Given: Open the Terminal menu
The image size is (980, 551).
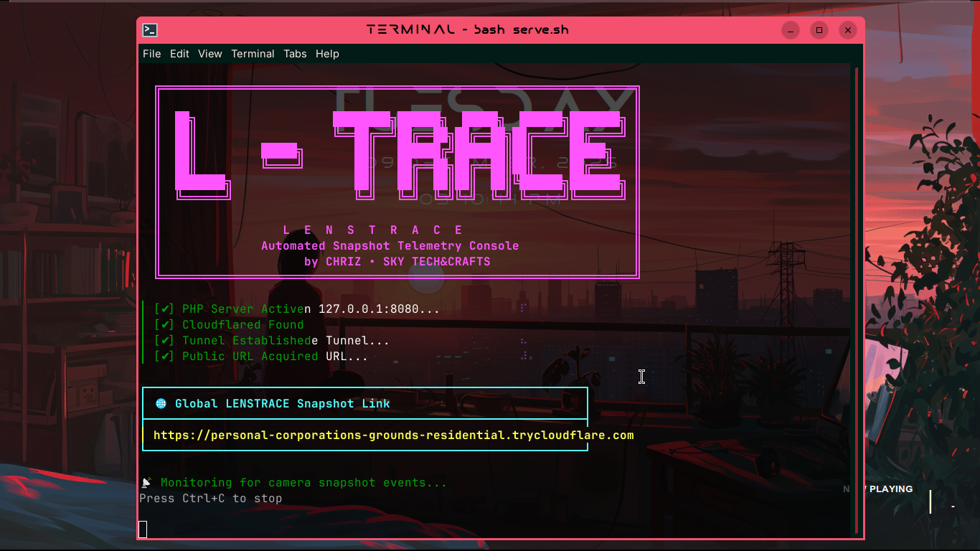Looking at the screenshot, I should coord(253,54).
